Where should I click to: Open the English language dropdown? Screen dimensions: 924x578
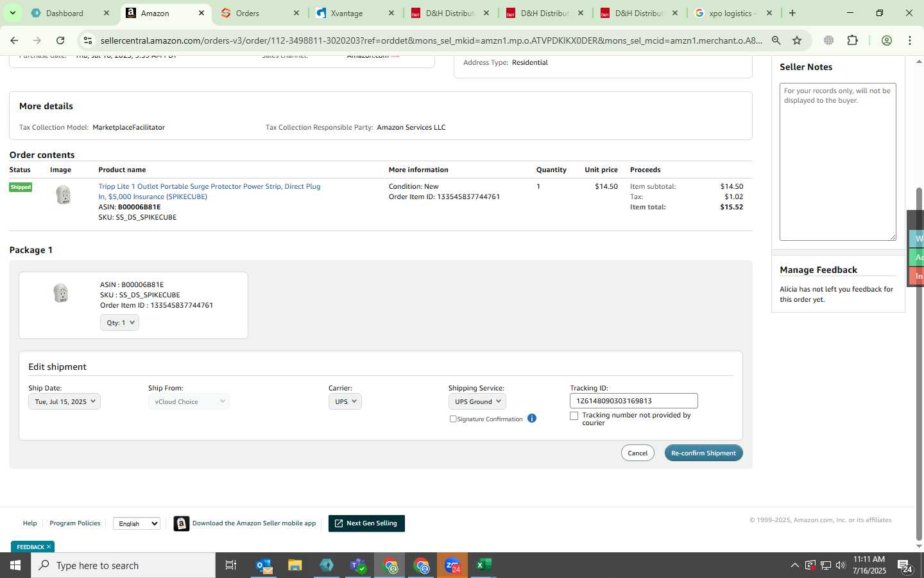pyautogui.click(x=137, y=523)
